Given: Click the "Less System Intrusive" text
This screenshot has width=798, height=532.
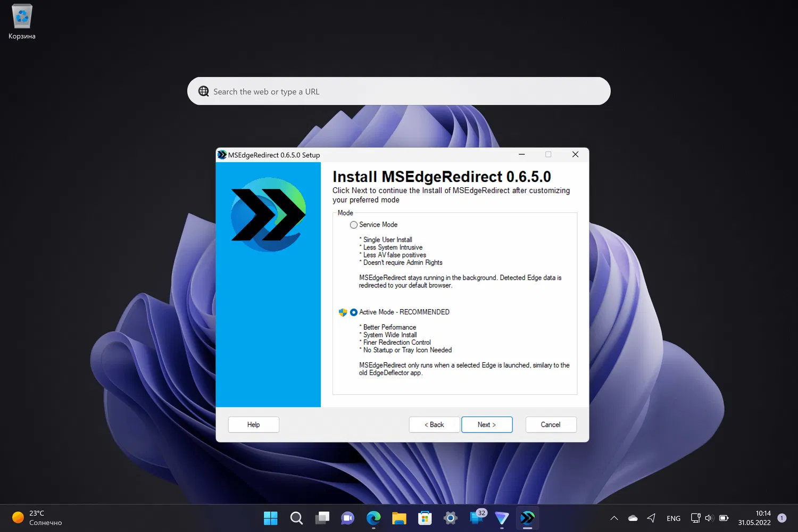Looking at the screenshot, I should click(x=393, y=247).
